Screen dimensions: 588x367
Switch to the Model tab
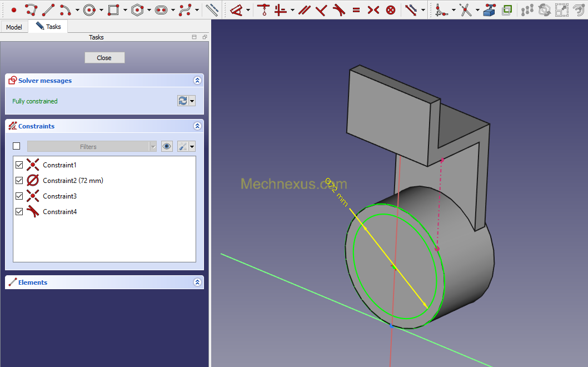(14, 27)
